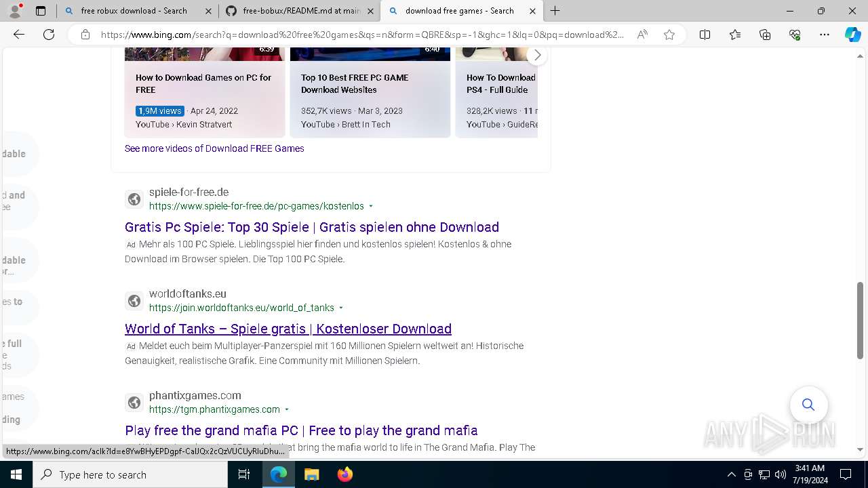Image resolution: width=868 pixels, height=488 pixels.
Task: Expand tgm.phantixgames.com URL dropdown arrow
Action: point(287,409)
